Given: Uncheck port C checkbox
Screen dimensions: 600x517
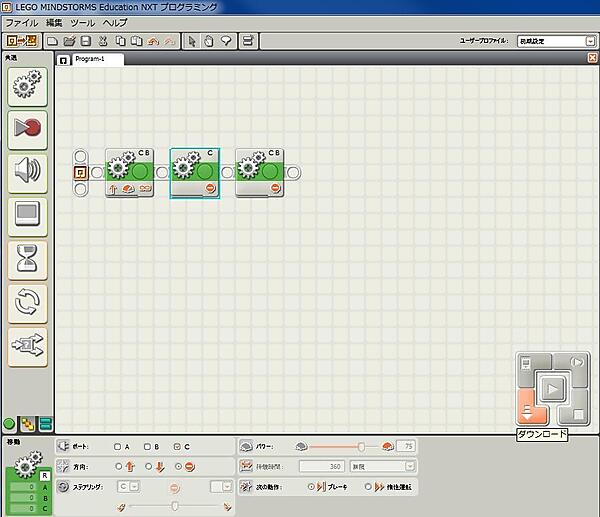Looking at the screenshot, I should tap(177, 446).
